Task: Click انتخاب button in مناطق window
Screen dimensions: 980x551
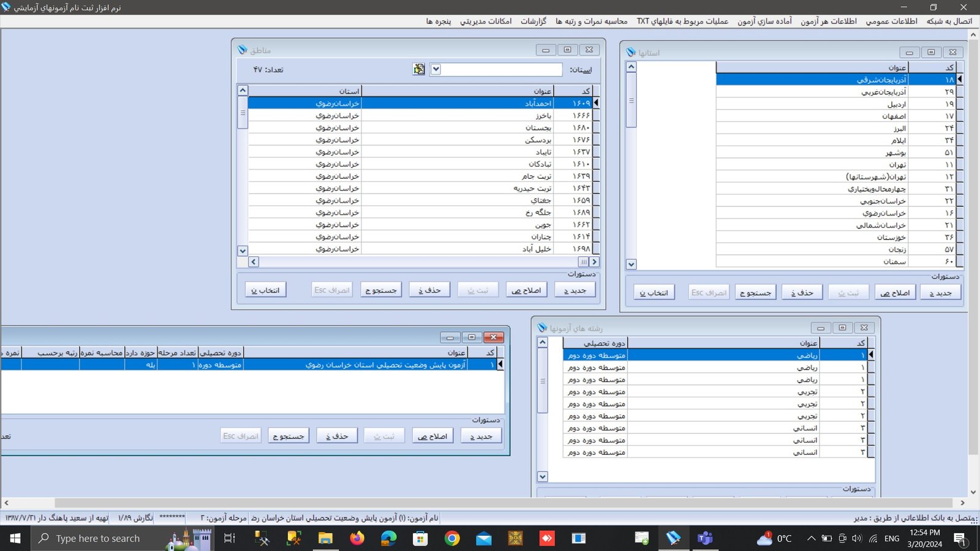Action: tap(265, 290)
